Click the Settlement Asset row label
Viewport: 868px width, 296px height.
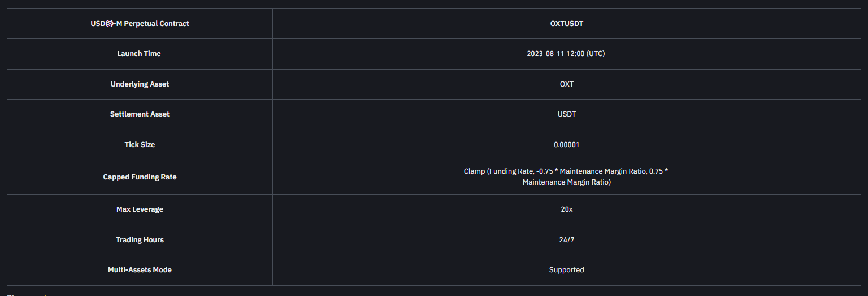140,114
